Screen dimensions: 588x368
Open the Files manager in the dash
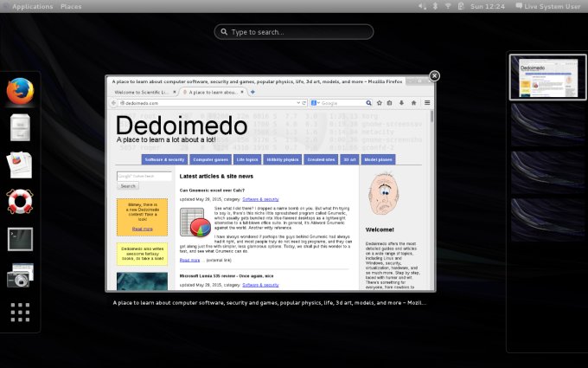20,127
